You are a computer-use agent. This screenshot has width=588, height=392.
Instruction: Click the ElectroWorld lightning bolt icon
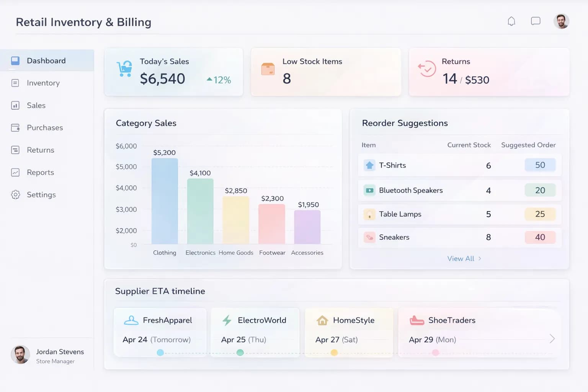tap(227, 320)
